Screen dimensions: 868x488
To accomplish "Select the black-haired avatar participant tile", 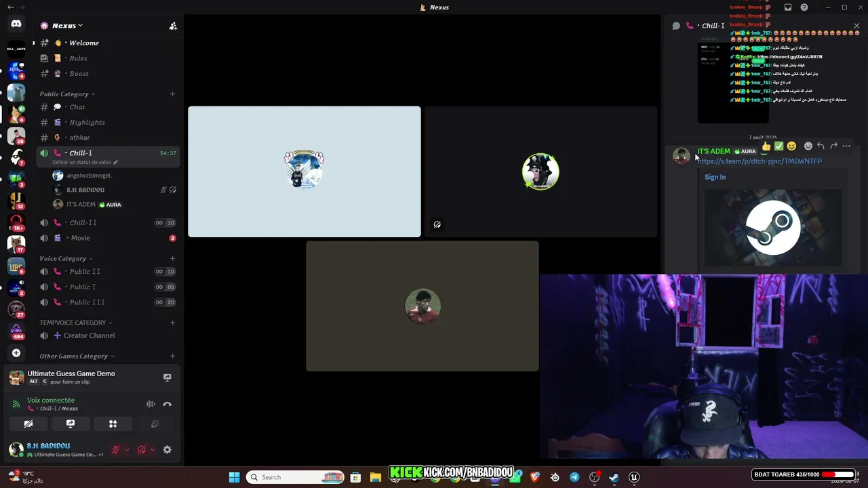I will pos(540,171).
